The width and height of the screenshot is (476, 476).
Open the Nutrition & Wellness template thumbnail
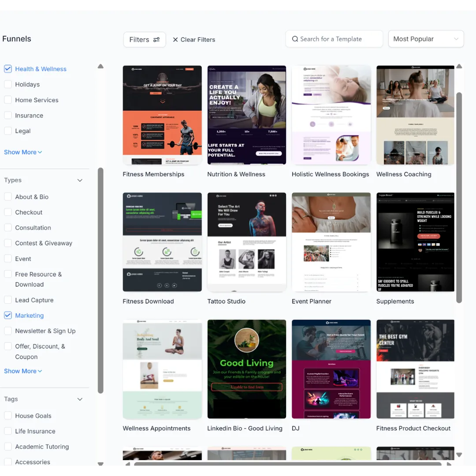point(246,115)
